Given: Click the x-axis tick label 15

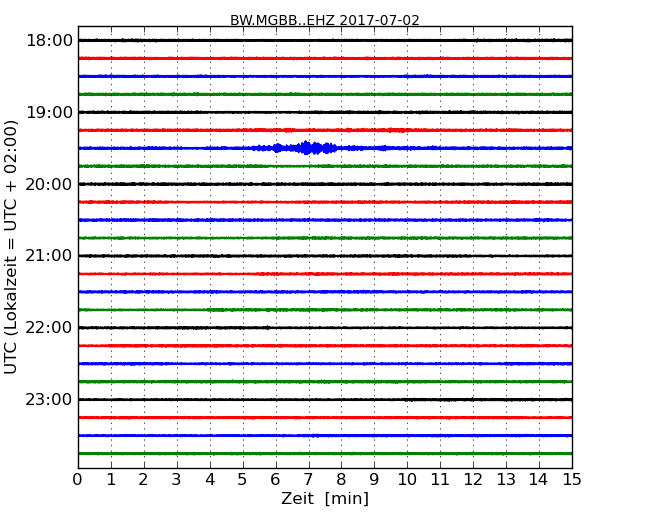Looking at the screenshot, I should [572, 480].
